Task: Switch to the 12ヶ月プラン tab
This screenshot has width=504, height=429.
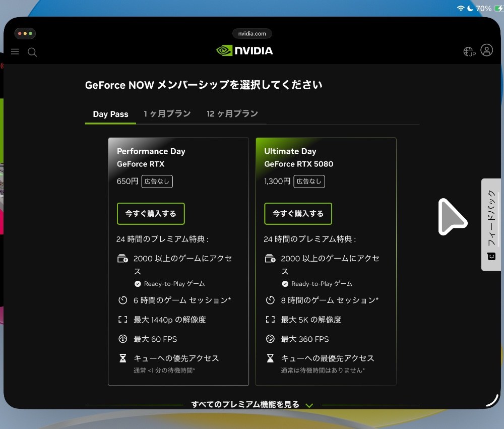Action: (232, 113)
